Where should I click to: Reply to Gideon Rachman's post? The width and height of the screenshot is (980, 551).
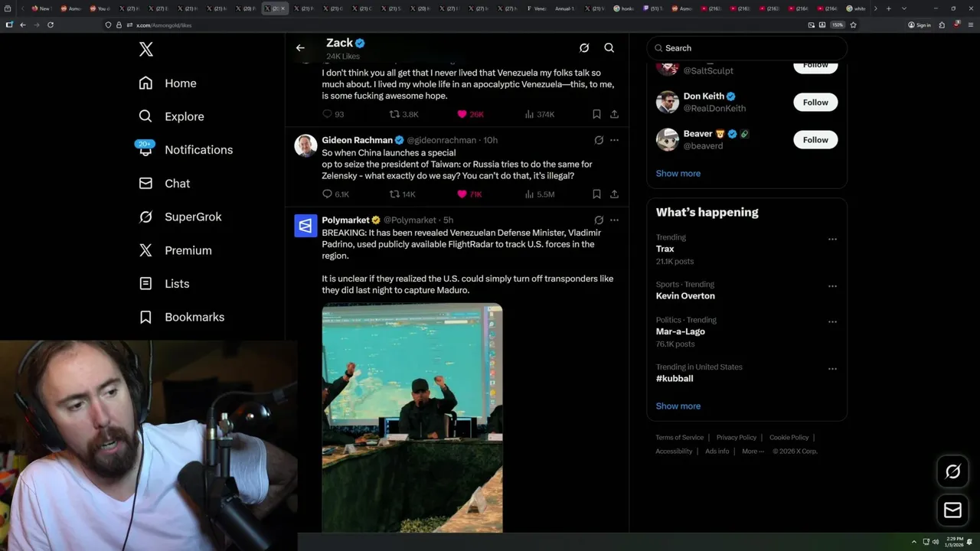(x=335, y=194)
